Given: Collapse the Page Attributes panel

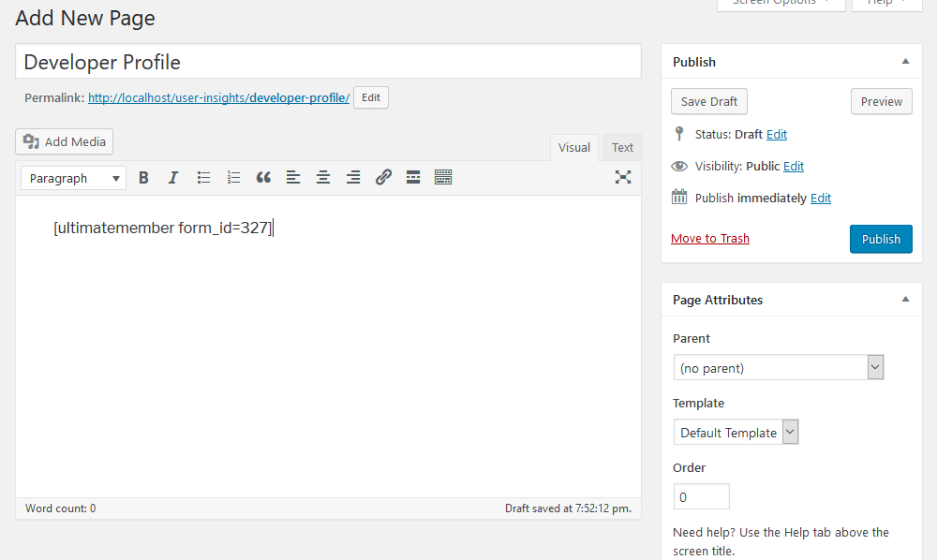Looking at the screenshot, I should [904, 299].
